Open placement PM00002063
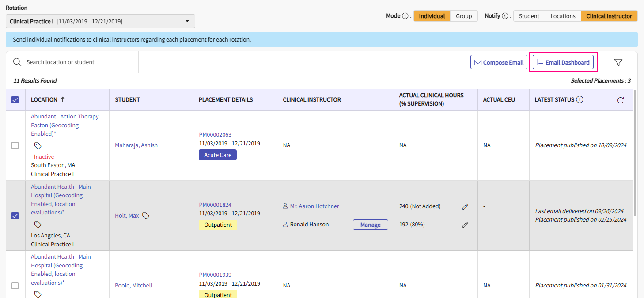The width and height of the screenshot is (644, 298). (x=215, y=134)
